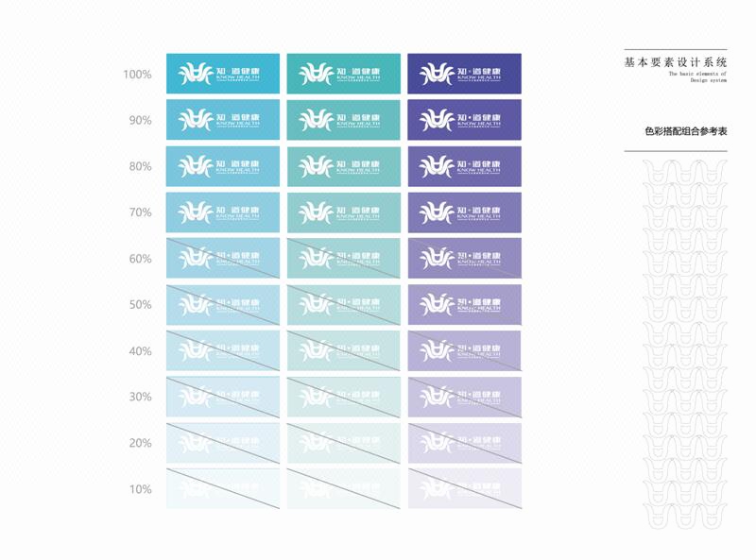Choose the teal swatch in the 70% row

tap(343, 212)
